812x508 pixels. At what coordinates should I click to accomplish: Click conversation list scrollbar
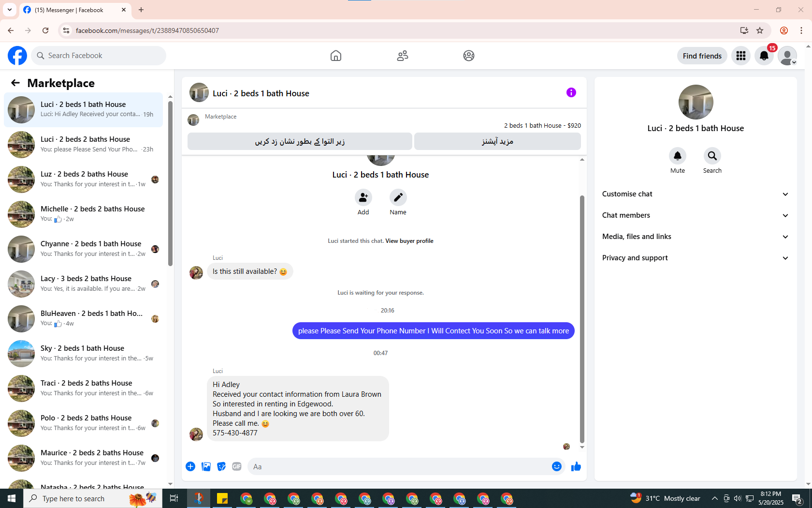point(170,184)
